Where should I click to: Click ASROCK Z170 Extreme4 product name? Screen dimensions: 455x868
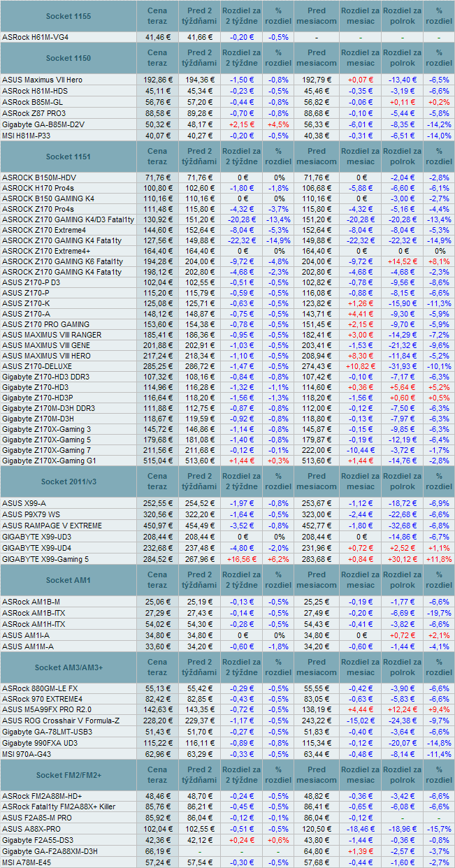(x=44, y=230)
